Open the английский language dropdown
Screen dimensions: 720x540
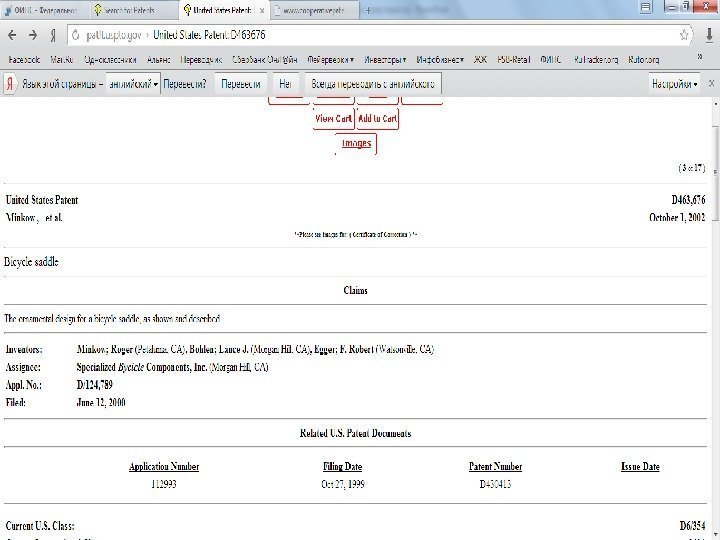coord(133,84)
